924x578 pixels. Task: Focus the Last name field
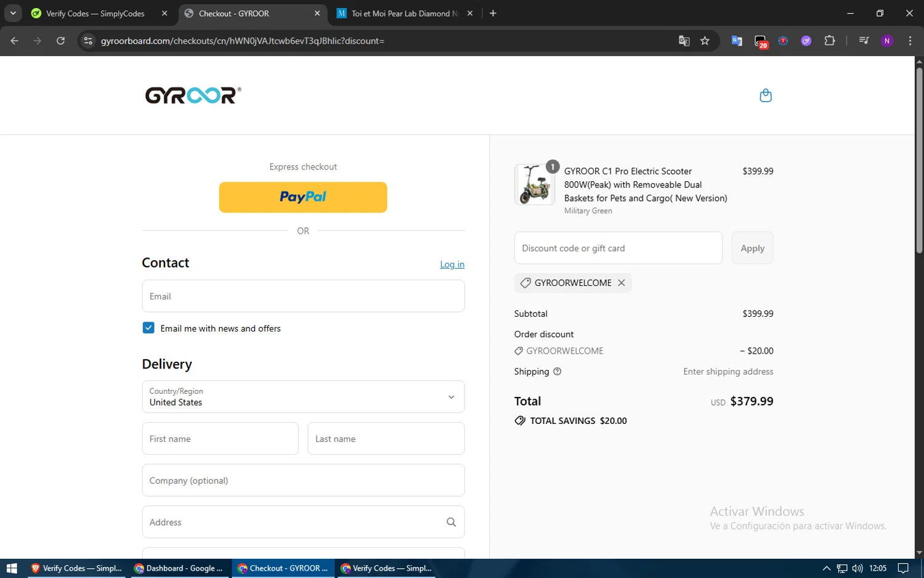(386, 439)
